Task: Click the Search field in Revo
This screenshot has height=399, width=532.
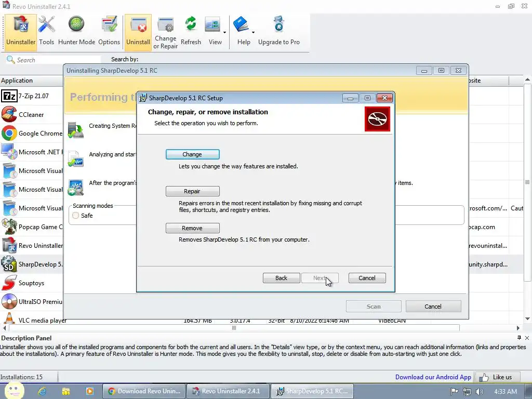Action: 54,60
